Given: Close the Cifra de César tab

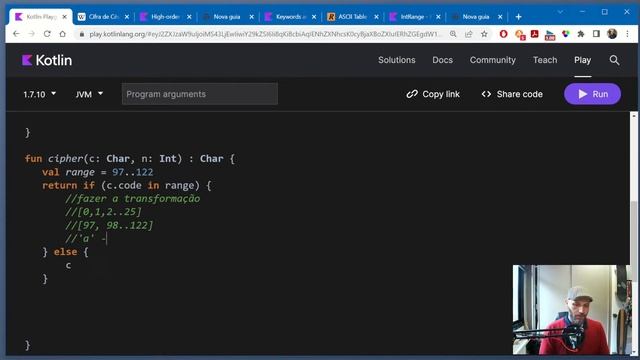Looking at the screenshot, I should (127, 17).
